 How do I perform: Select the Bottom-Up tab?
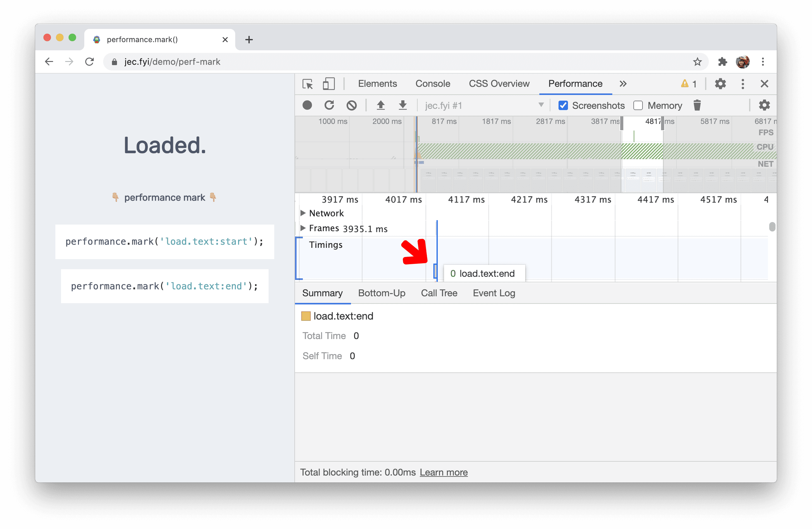pos(381,293)
